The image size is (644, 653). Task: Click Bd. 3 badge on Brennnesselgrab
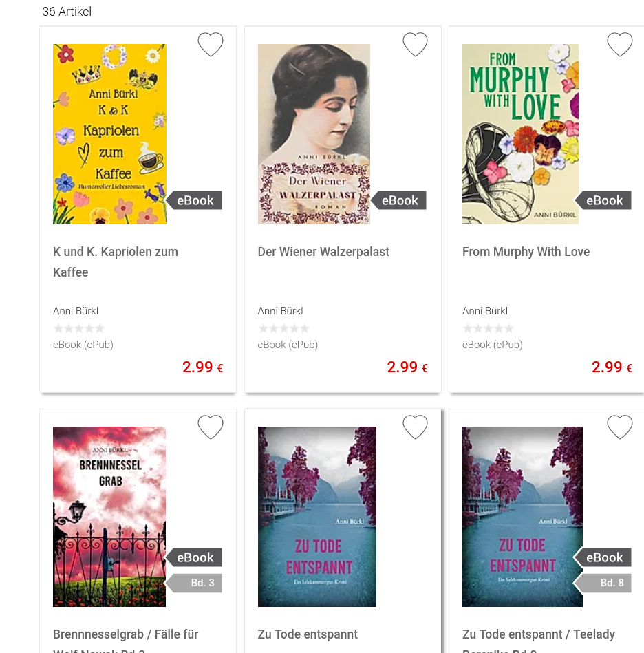tap(194, 583)
